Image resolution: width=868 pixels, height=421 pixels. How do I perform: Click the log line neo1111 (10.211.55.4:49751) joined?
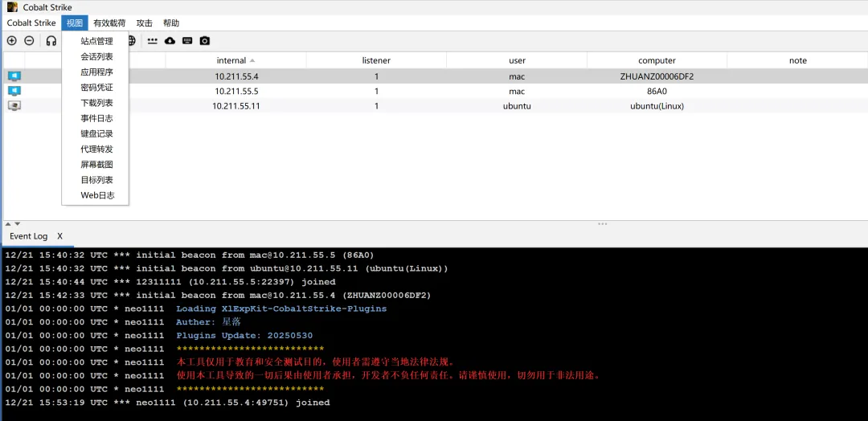pyautogui.click(x=233, y=403)
